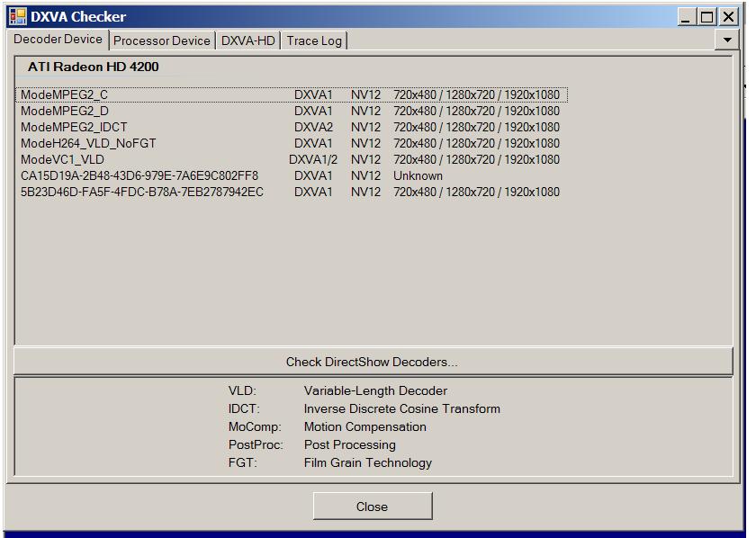Viewport: 756px width, 538px height.
Task: Open the Processor Device tab
Action: click(x=162, y=41)
